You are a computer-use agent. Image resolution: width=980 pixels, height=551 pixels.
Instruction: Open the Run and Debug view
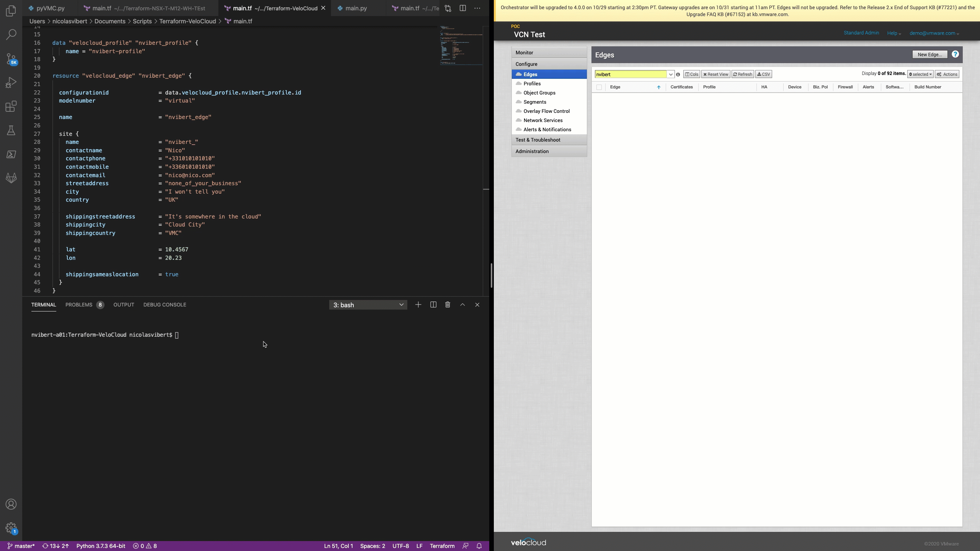11,82
